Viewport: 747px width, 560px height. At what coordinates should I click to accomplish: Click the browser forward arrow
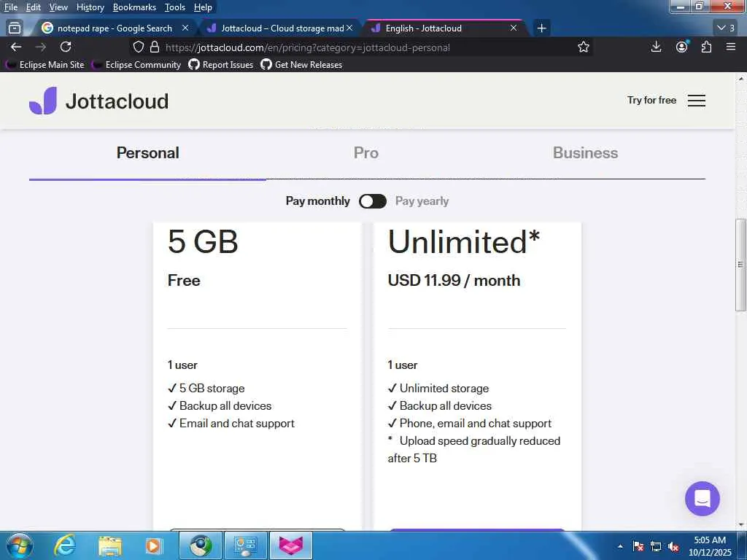(41, 47)
